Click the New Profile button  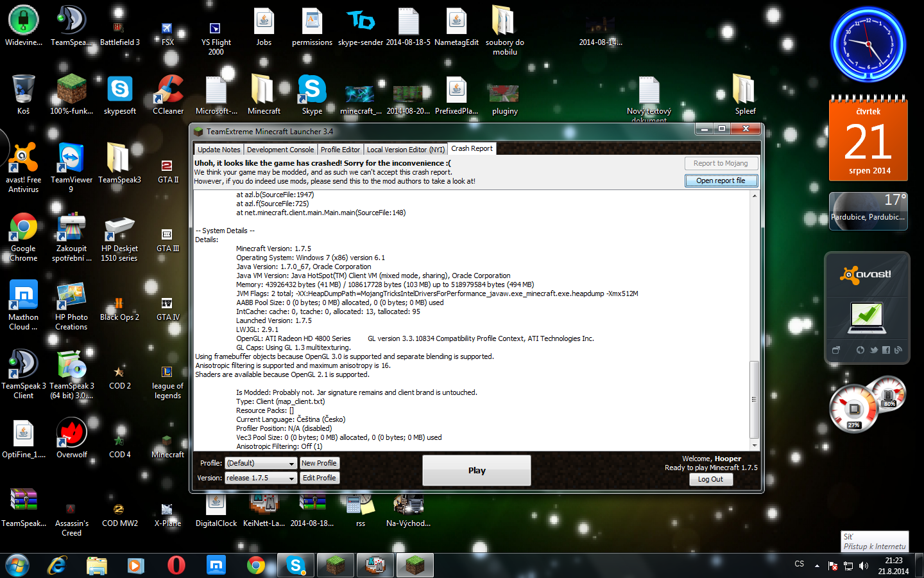pyautogui.click(x=319, y=463)
